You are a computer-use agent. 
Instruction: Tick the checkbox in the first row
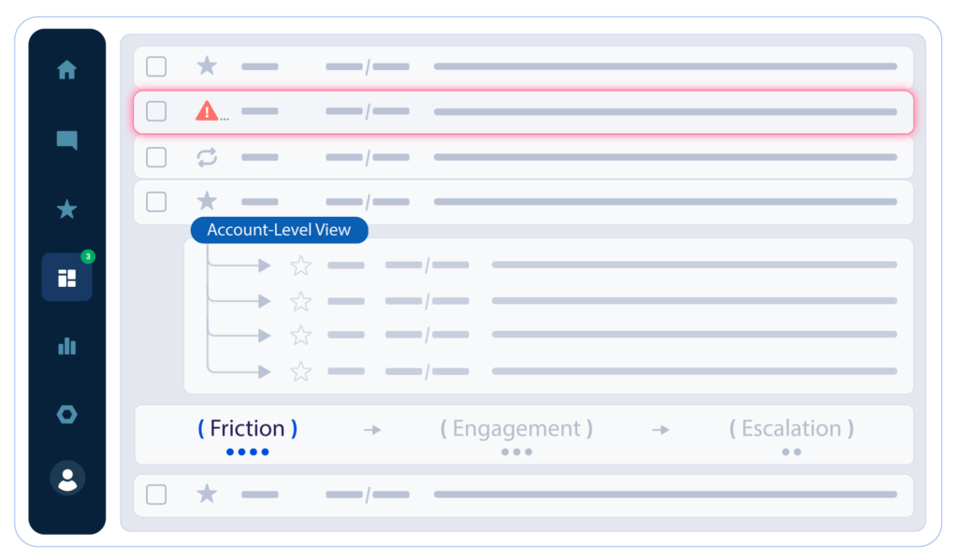[156, 66]
